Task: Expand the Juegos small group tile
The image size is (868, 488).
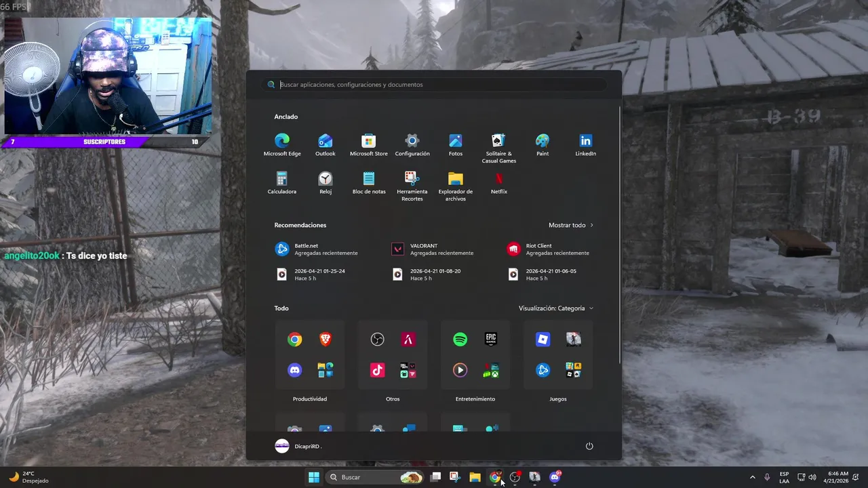Action: (574, 370)
